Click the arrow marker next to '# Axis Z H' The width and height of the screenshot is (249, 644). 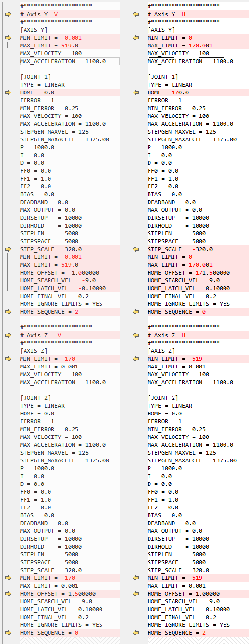(x=136, y=335)
